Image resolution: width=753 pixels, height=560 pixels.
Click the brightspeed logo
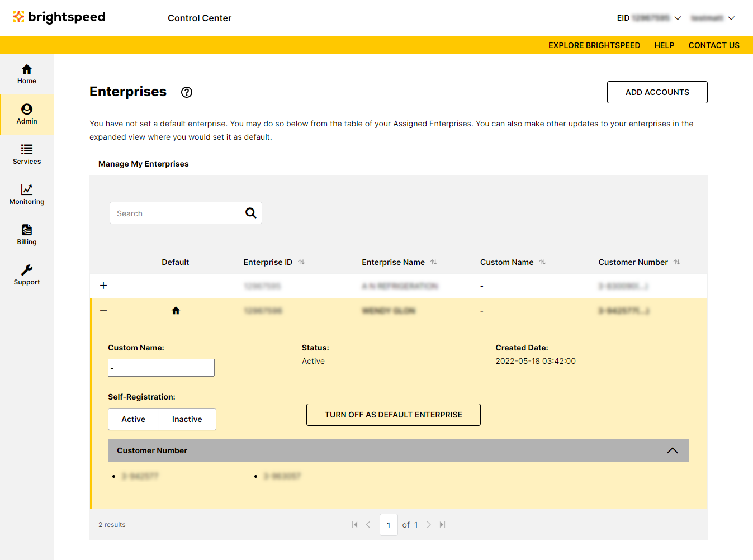tap(59, 17)
